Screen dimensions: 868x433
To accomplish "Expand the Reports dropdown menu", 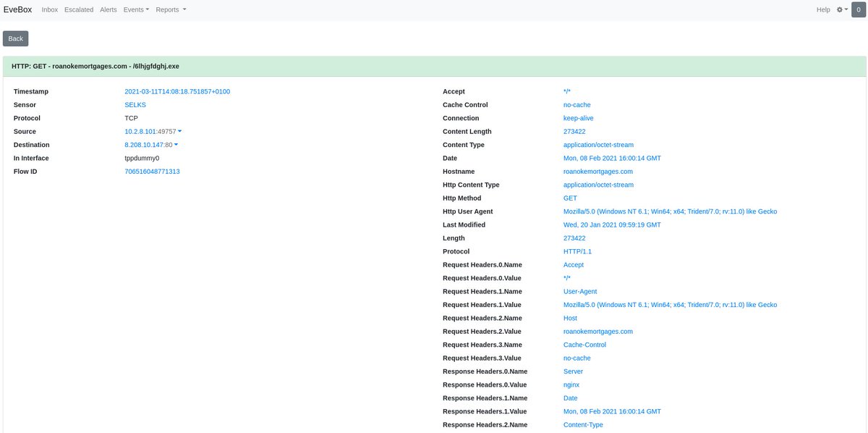I will click(171, 9).
